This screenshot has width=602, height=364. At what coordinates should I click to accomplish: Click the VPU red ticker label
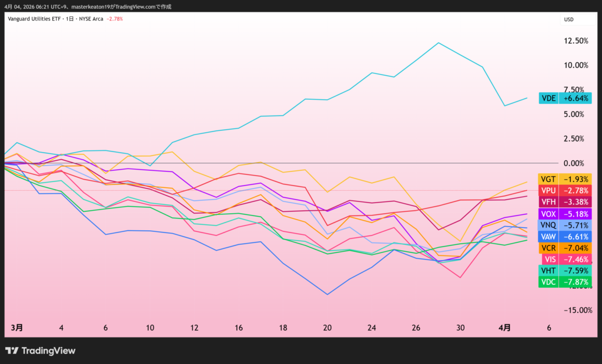[548, 191]
